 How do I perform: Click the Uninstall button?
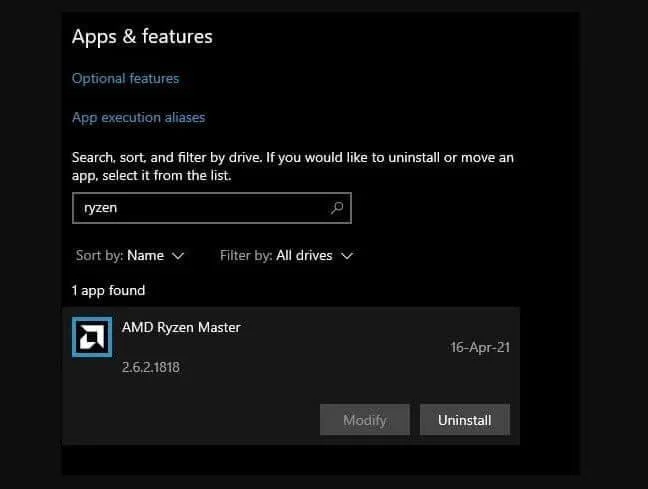pyautogui.click(x=465, y=420)
